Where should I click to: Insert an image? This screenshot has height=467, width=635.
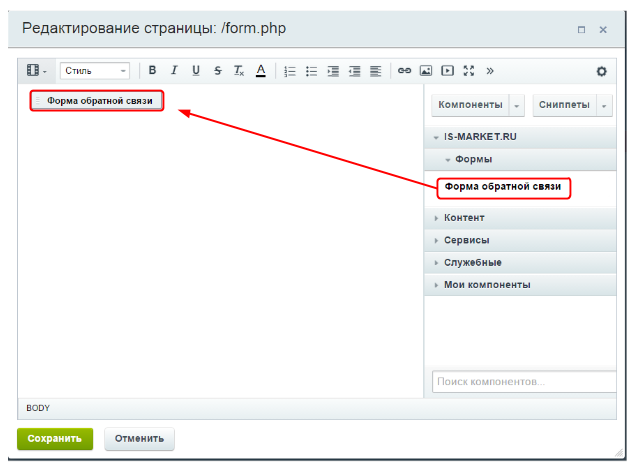pyautogui.click(x=426, y=71)
